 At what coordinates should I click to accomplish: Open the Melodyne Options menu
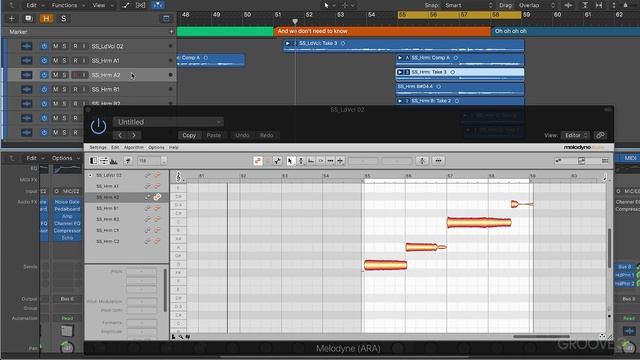(x=156, y=147)
